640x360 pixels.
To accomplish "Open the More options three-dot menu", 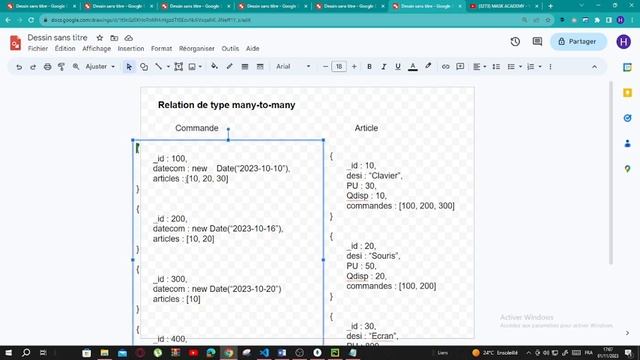I will tap(550, 67).
